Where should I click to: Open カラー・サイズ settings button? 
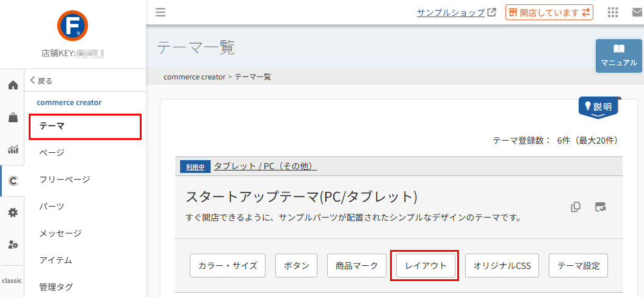coord(228,266)
